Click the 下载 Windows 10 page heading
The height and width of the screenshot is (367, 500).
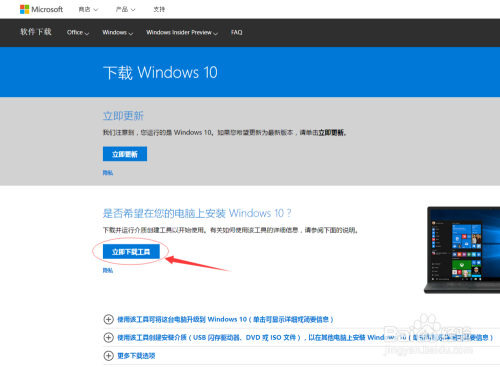click(160, 72)
